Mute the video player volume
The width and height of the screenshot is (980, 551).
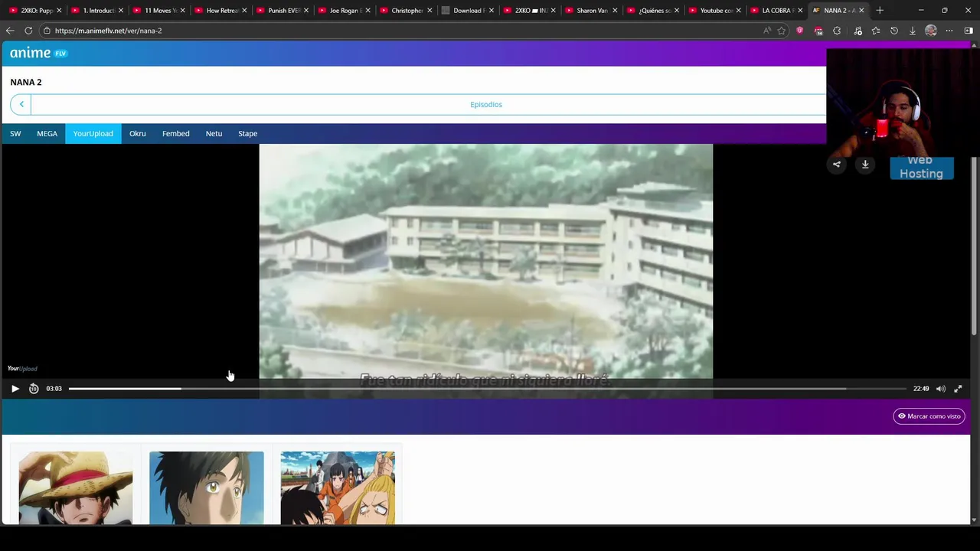click(x=940, y=389)
